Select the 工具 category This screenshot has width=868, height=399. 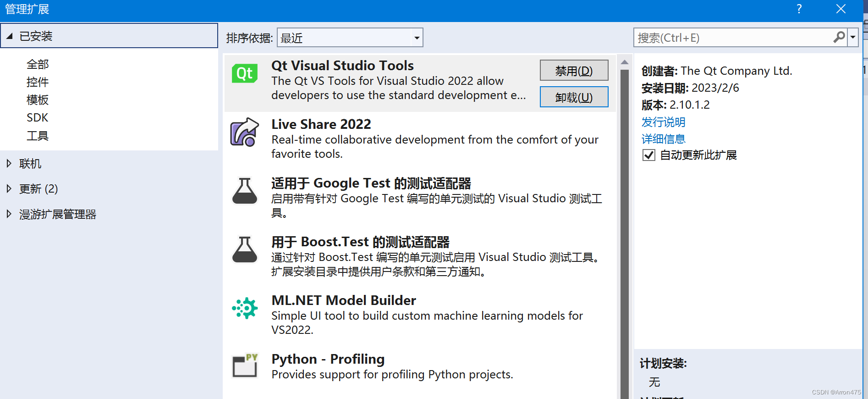click(x=38, y=136)
